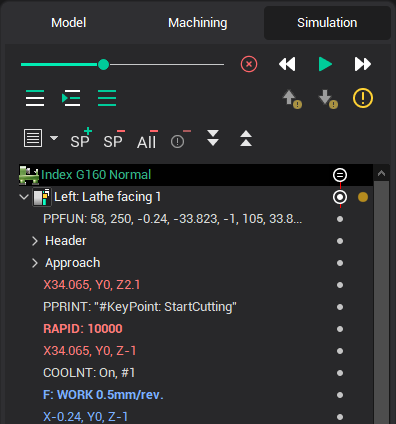The width and height of the screenshot is (396, 424).
Task: Select the step-into mode icon with green arrow
Action: pyautogui.click(x=71, y=98)
